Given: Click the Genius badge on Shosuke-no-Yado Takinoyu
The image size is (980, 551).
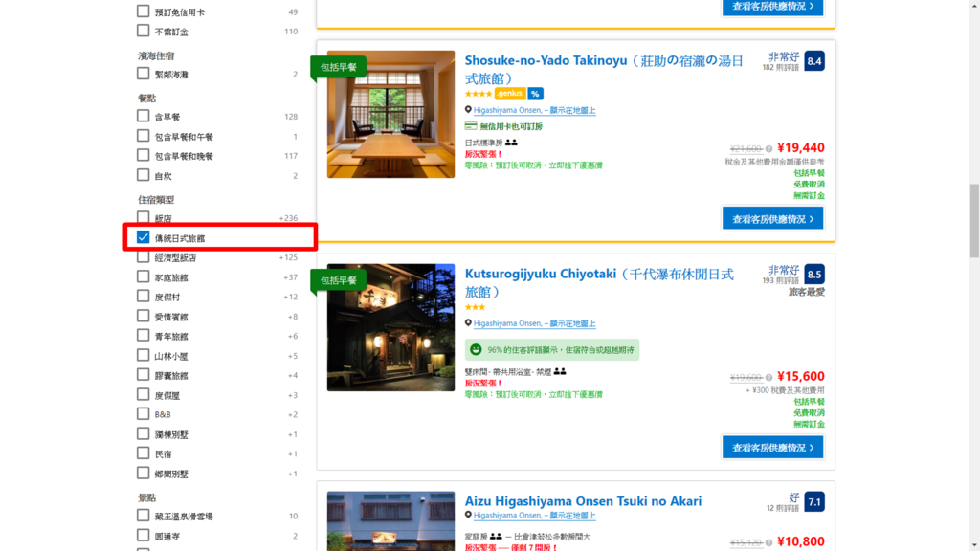Looking at the screenshot, I should tap(510, 94).
